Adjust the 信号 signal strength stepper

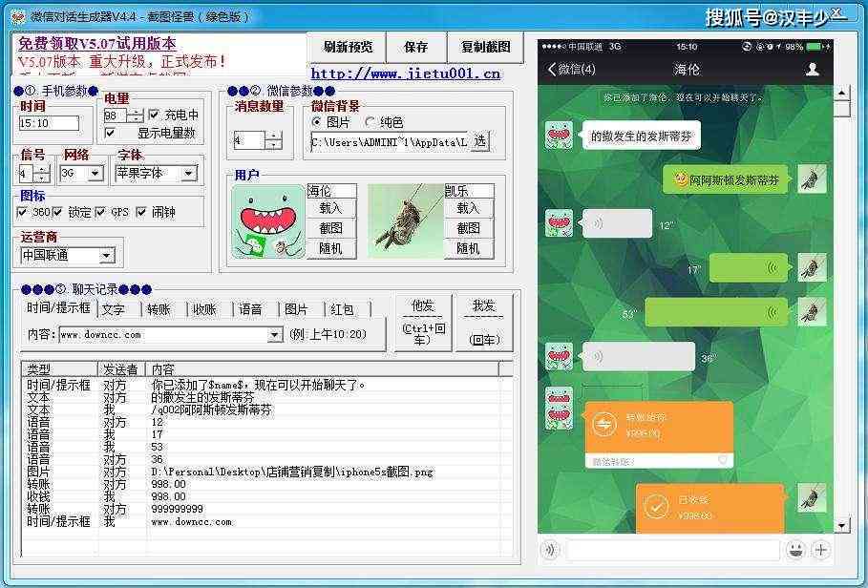43,174
